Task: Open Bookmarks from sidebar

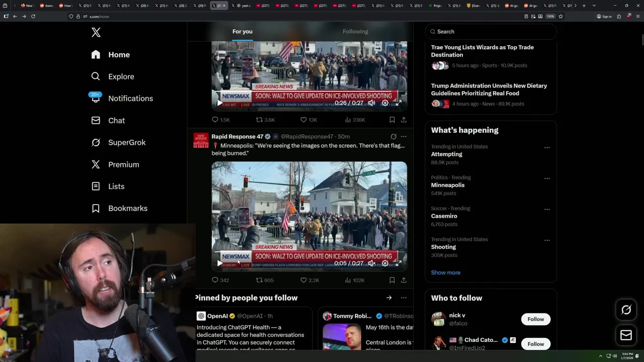Action: (120, 208)
